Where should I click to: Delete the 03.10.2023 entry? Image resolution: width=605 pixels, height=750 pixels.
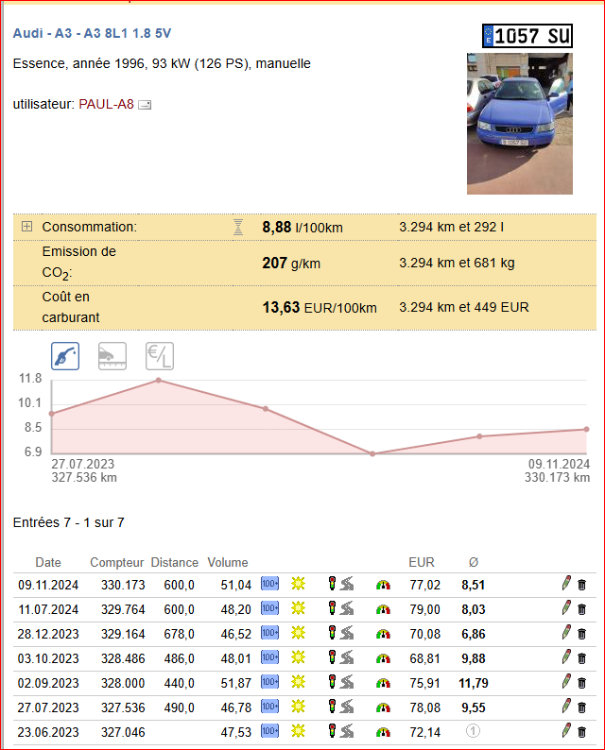pyautogui.click(x=582, y=658)
